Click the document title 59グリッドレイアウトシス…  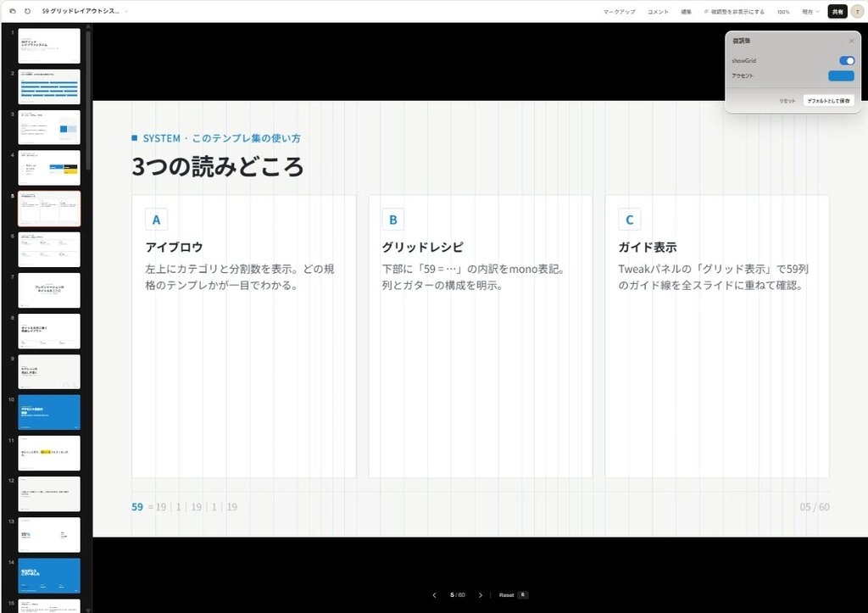(81, 11)
